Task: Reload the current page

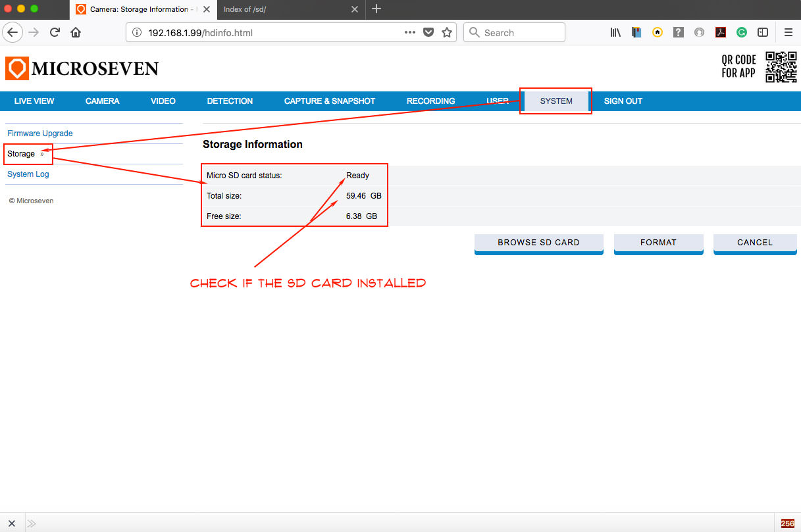Action: (55, 32)
